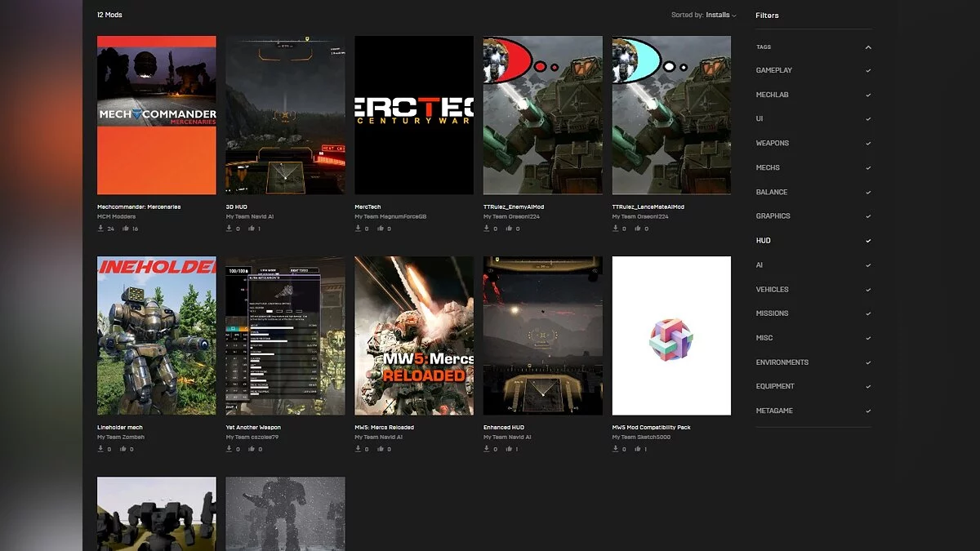This screenshot has width=980, height=551.
Task: Select the MISSIONS filter tag
Action: [x=773, y=313]
